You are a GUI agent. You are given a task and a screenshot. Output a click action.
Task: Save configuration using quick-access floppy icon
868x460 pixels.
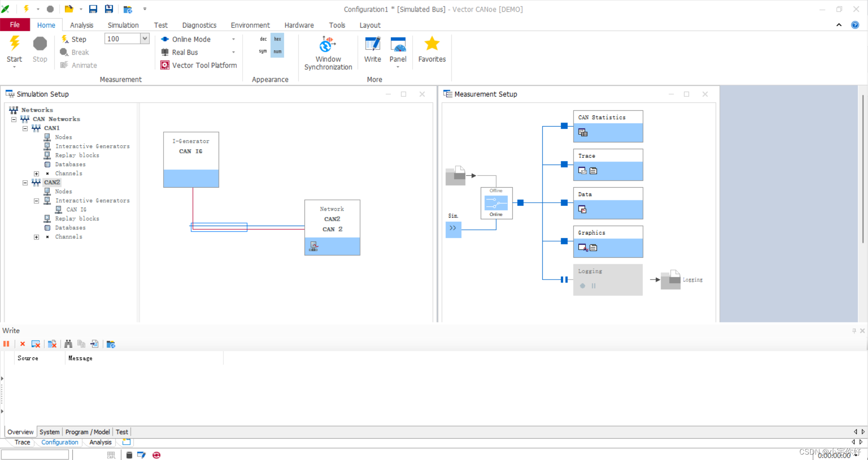pyautogui.click(x=93, y=9)
